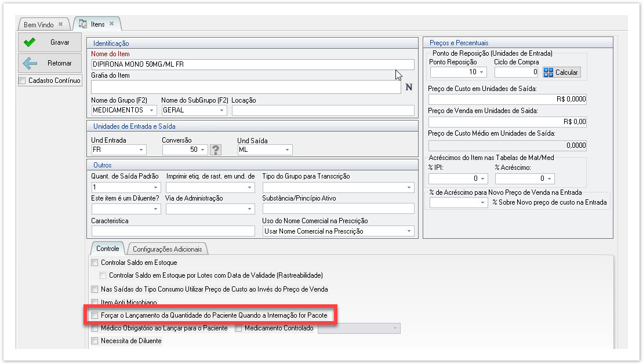Switch to the Configurações Adicionais tab

(x=167, y=249)
